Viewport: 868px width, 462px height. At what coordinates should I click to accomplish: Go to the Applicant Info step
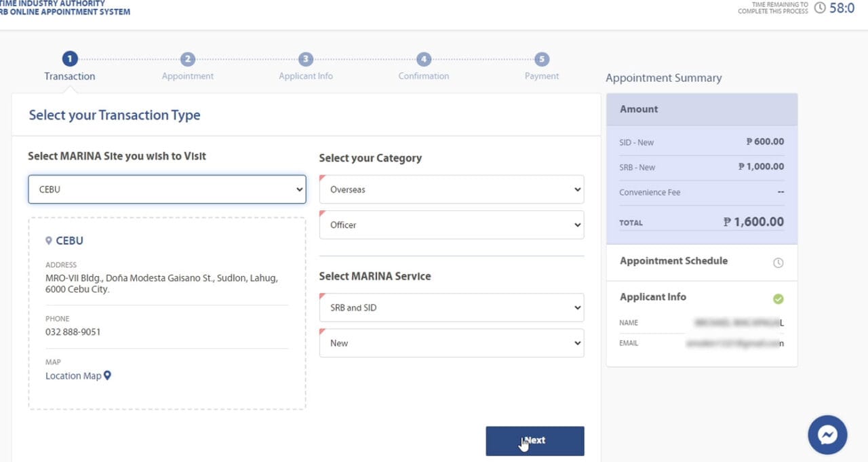[305, 75]
